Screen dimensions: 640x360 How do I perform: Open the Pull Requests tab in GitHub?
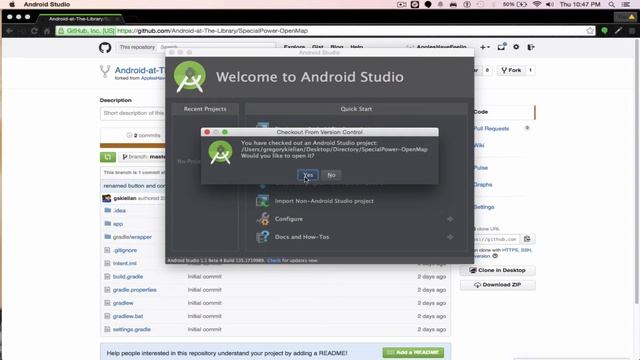[491, 129]
